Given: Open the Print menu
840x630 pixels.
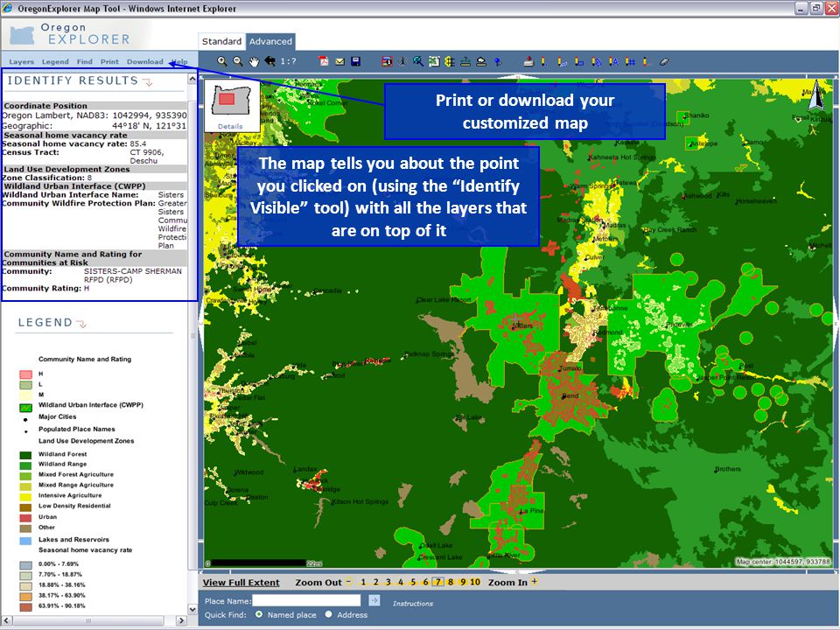Looking at the screenshot, I should (x=109, y=61).
